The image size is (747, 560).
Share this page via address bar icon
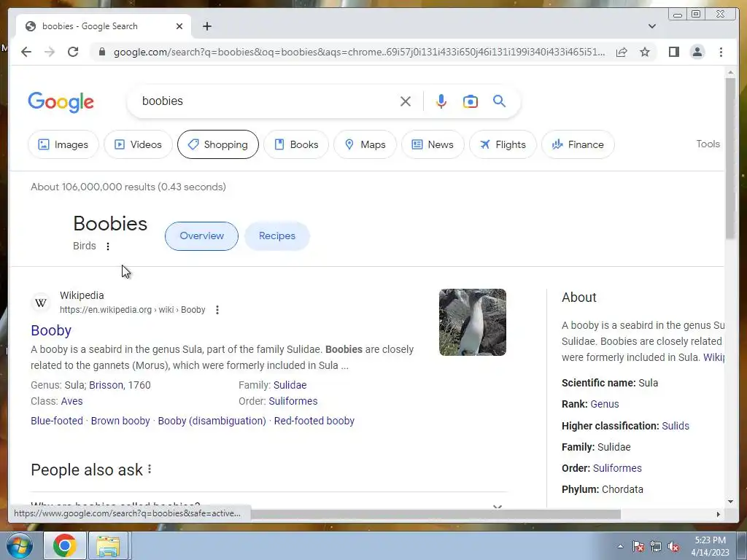click(622, 52)
